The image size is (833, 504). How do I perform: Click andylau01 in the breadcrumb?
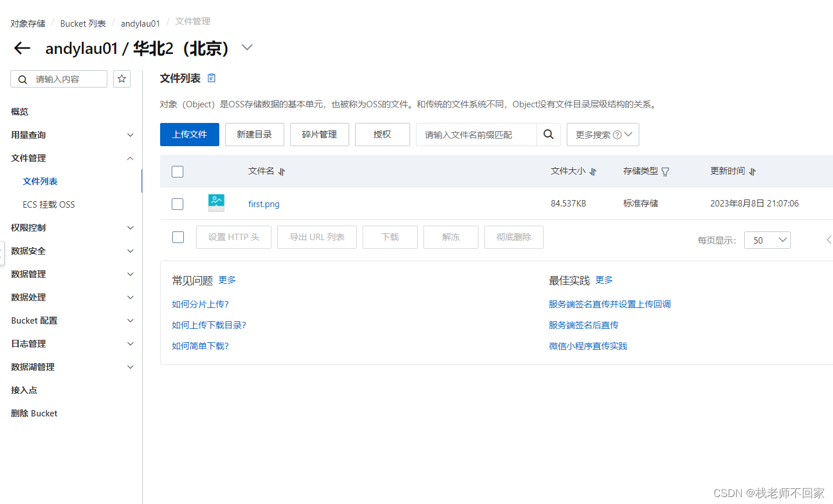[x=140, y=24]
